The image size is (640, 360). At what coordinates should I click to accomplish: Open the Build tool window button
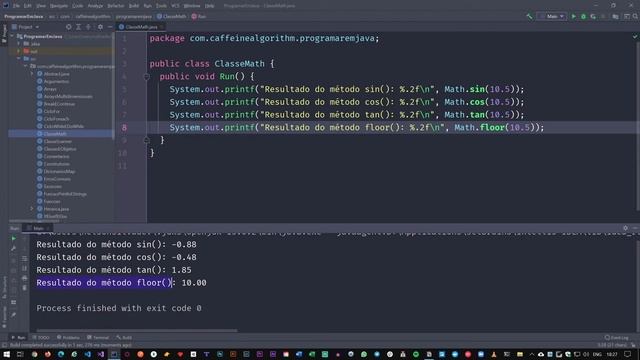tap(124, 338)
